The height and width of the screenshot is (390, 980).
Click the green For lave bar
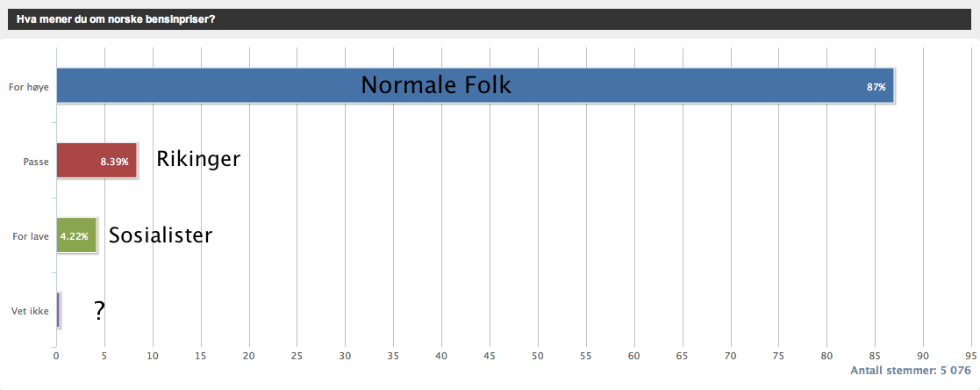(x=77, y=235)
